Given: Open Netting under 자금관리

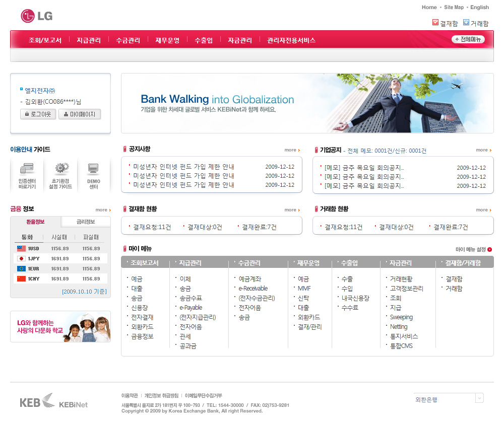Looking at the screenshot, I should coord(399,327).
